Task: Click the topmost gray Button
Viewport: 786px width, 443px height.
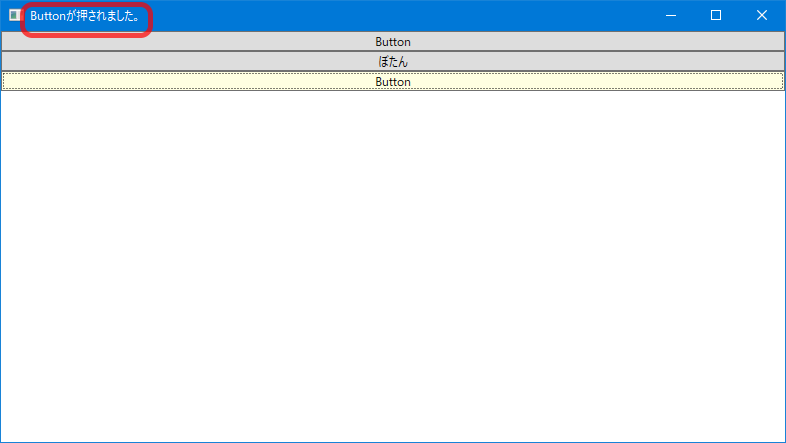Action: 392,42
